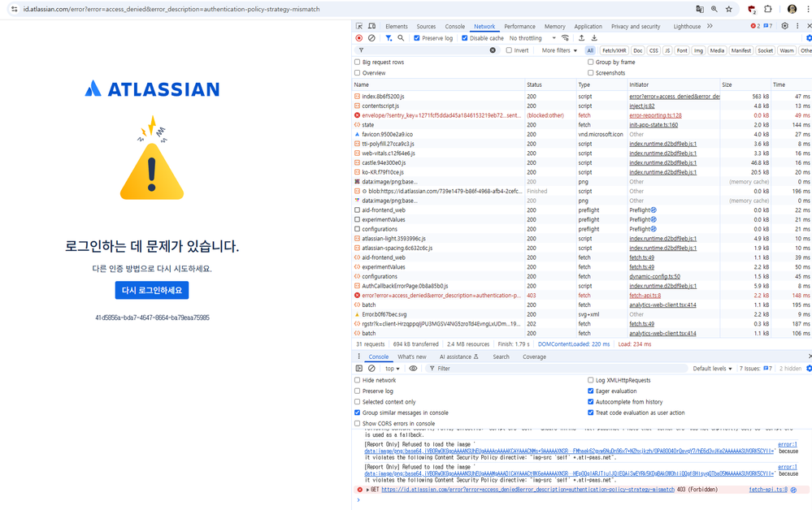Click the network filter input field

[426, 50]
